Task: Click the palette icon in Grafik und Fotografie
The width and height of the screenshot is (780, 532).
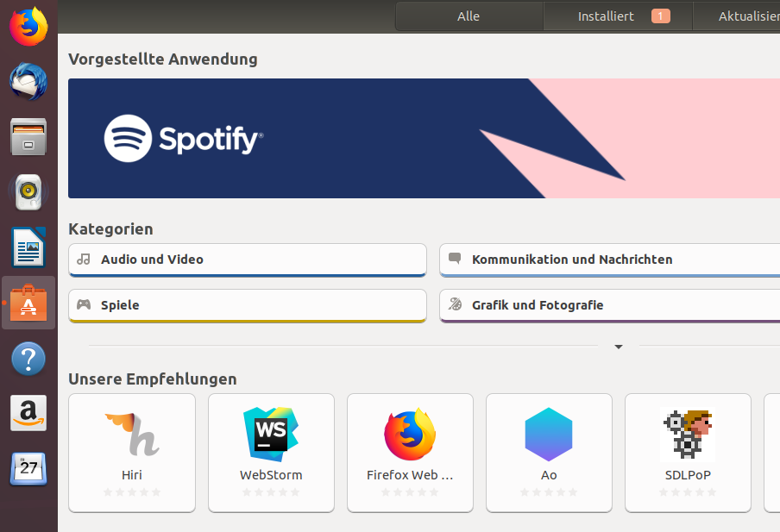Action: 455,304
